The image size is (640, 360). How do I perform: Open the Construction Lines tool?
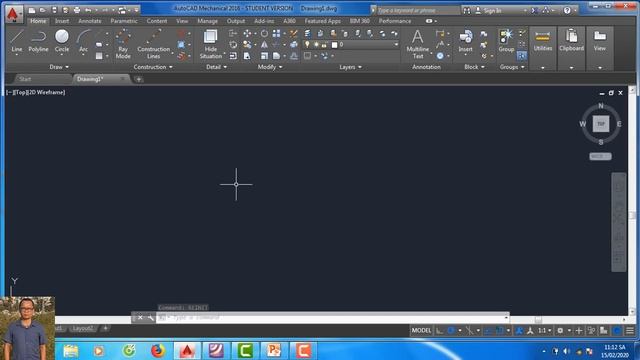153,44
